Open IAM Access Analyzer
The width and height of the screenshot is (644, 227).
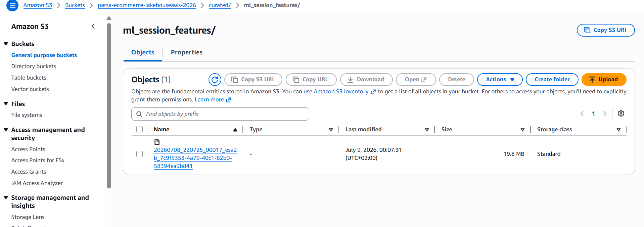click(37, 183)
